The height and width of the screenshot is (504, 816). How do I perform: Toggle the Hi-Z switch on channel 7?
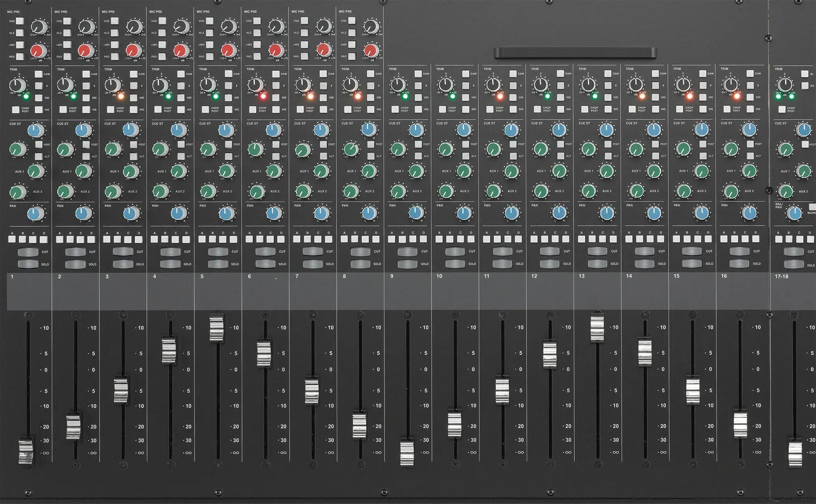pyautogui.click(x=304, y=33)
